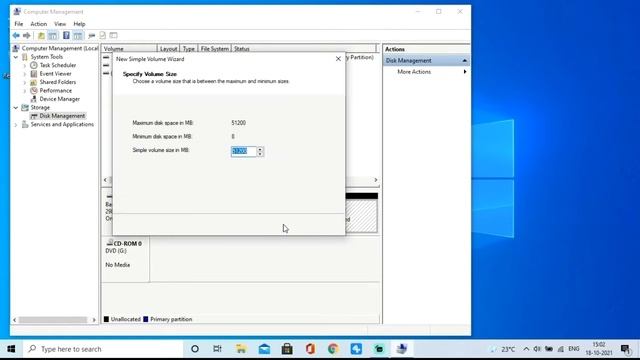Open the Action menu
The width and height of the screenshot is (640, 360).
click(x=39, y=24)
